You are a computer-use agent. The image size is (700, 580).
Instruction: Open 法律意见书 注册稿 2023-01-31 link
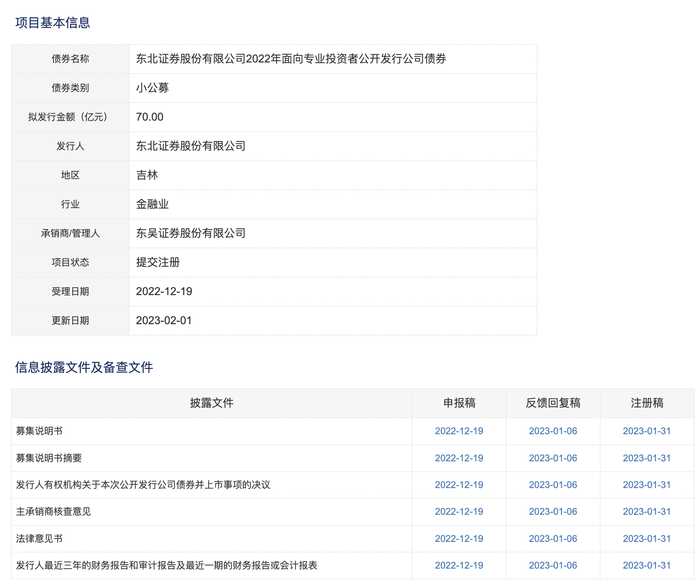[x=646, y=538]
